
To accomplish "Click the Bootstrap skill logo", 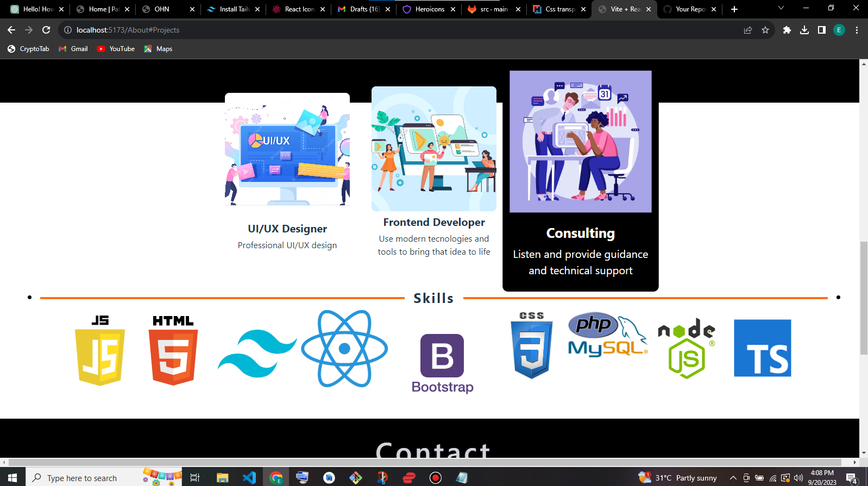I will pos(442,363).
